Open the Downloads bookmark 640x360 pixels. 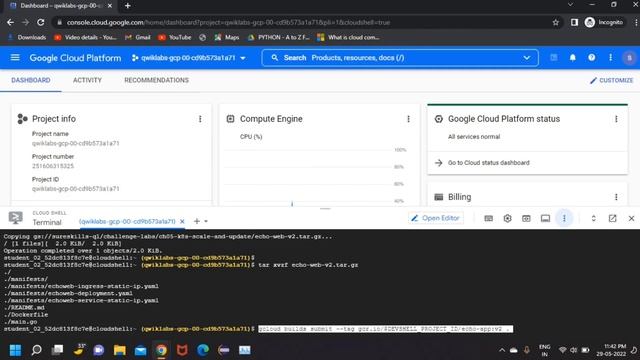(x=27, y=38)
